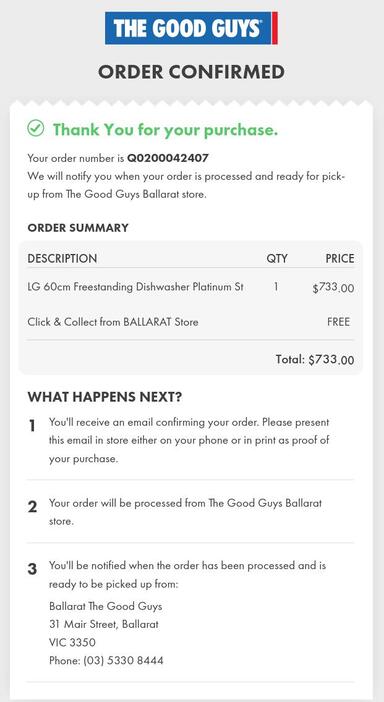The height and width of the screenshot is (702, 384).
Task: Click the green checkmark confirmation icon
Action: coord(36,128)
